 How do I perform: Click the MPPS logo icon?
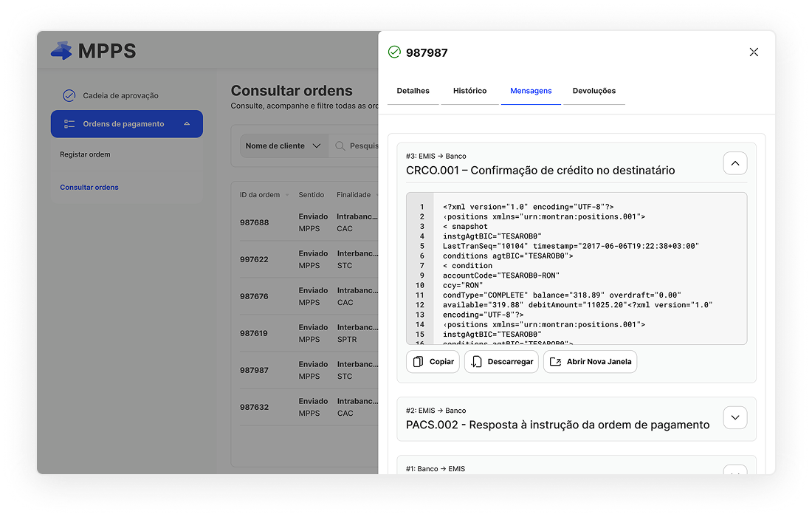pyautogui.click(x=61, y=51)
